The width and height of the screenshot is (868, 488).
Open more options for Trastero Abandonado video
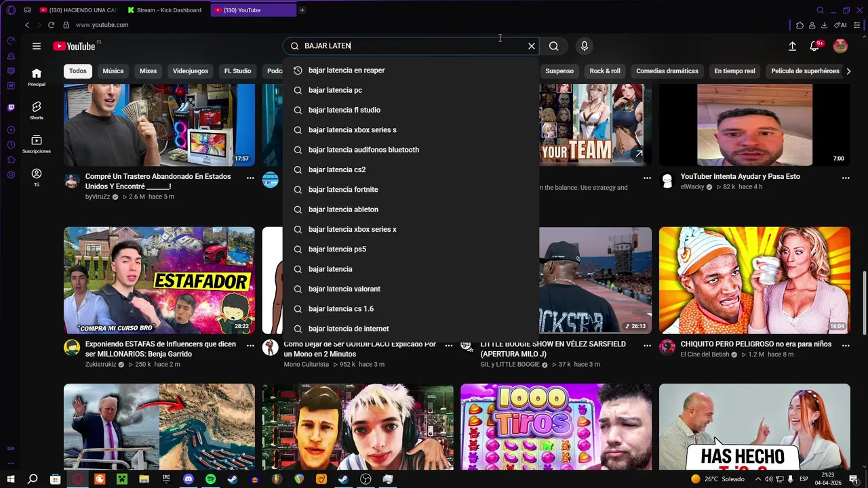[250, 178]
